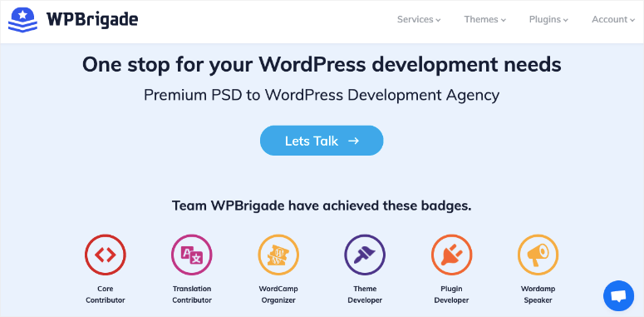644x317 pixels.
Task: Select the "Translation Contributor" label text
Action: pyautogui.click(x=192, y=295)
